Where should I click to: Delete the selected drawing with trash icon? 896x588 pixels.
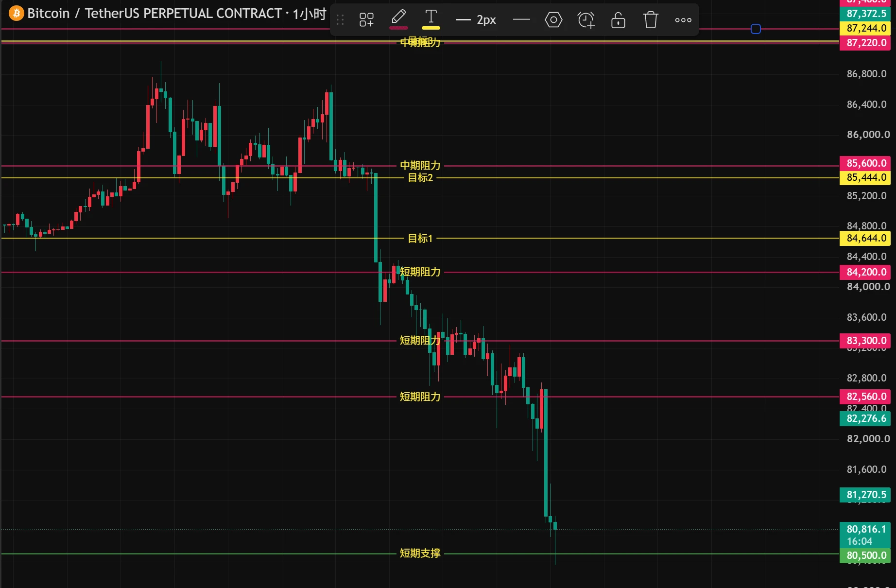click(x=651, y=20)
